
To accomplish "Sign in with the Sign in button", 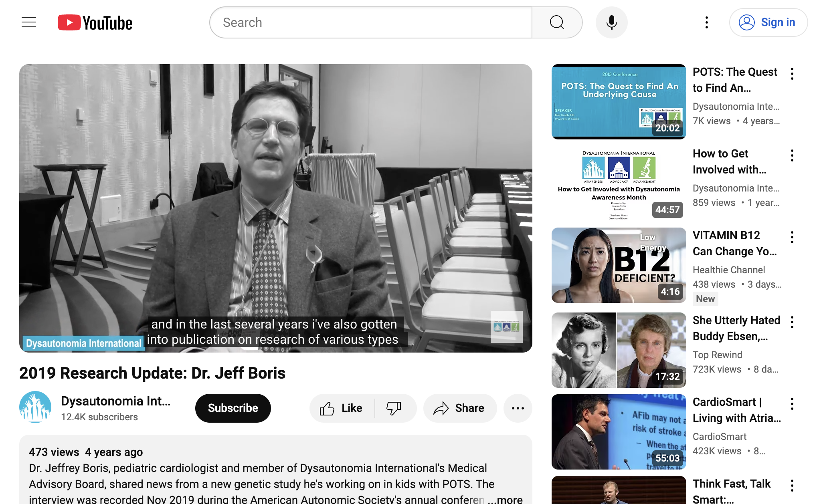I will pyautogui.click(x=768, y=22).
